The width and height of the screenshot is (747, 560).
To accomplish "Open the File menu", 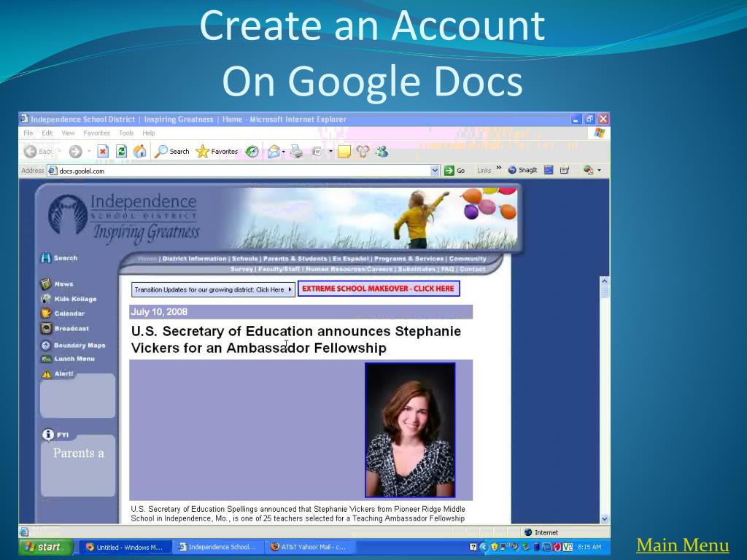I will tap(28, 133).
